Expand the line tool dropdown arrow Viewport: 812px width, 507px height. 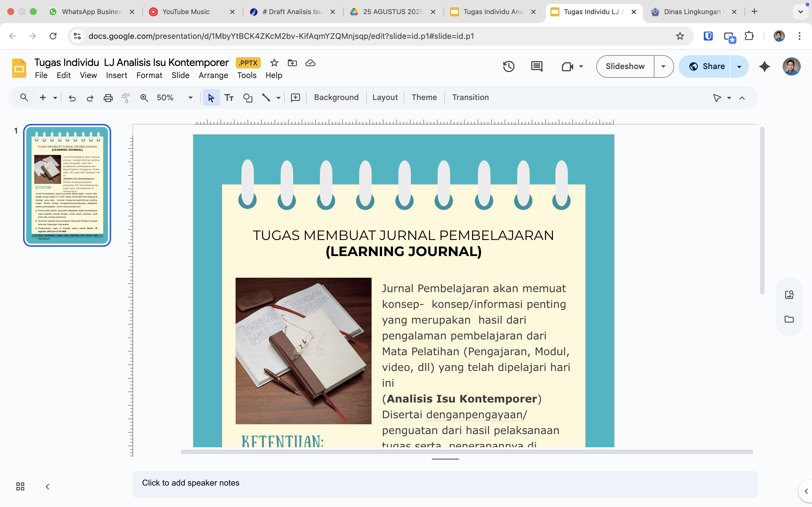coord(278,97)
